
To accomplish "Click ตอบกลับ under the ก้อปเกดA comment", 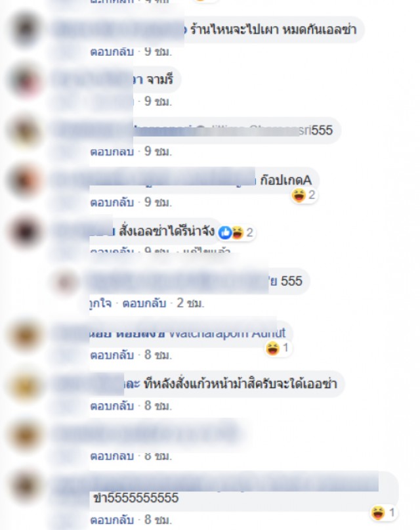I will (112, 202).
